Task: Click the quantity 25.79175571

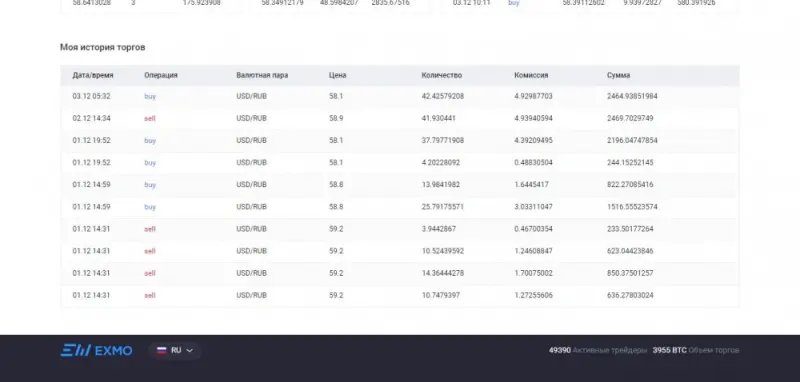Action: (443, 207)
